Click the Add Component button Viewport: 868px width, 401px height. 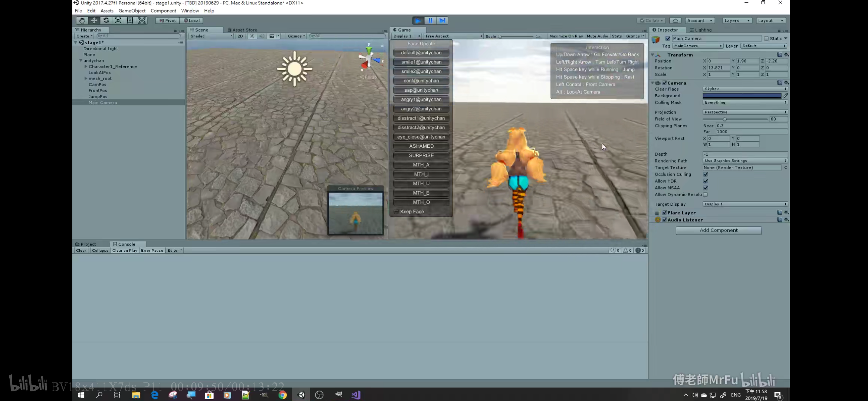[718, 230]
